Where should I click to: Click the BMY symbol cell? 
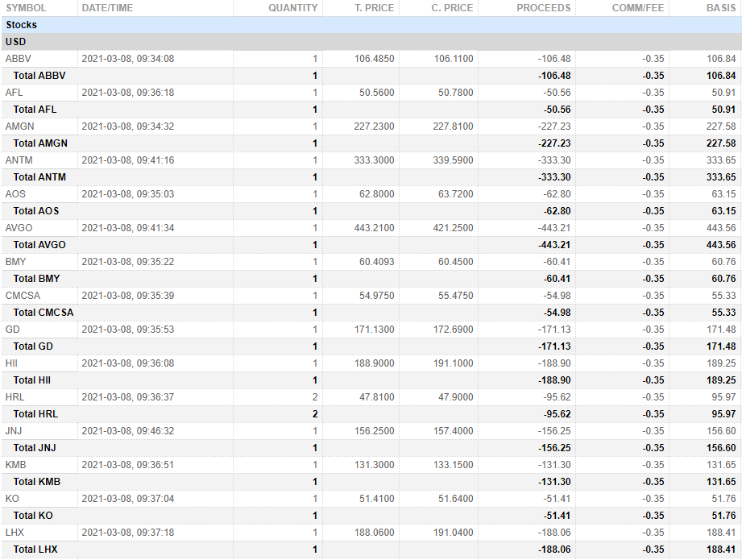[15, 262]
